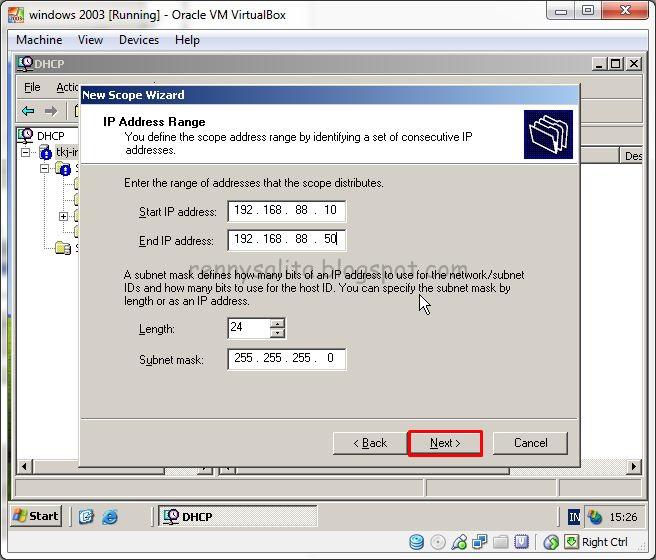Viewport: 656px width, 560px height.
Task: Click the 15:26 clock in the taskbar
Action: coord(623,517)
